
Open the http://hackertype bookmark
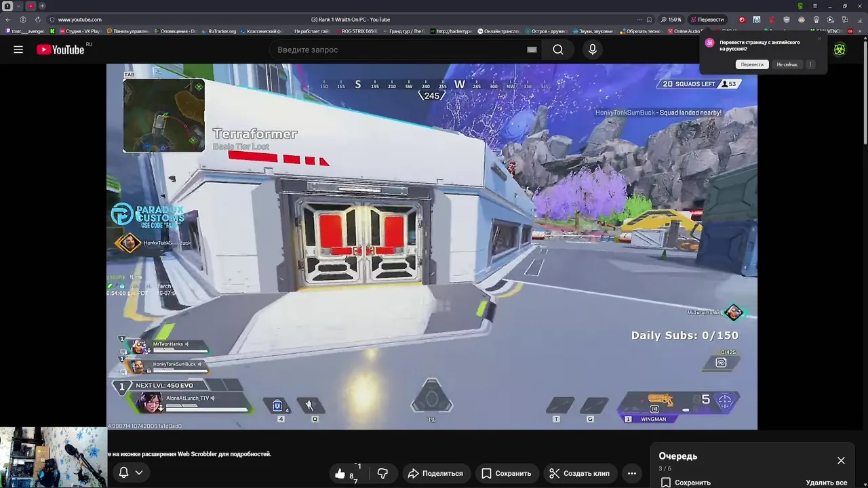pyautogui.click(x=451, y=31)
